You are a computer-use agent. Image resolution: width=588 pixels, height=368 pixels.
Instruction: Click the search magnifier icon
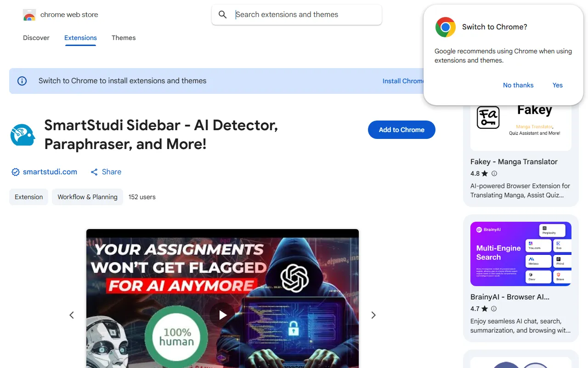tap(223, 15)
